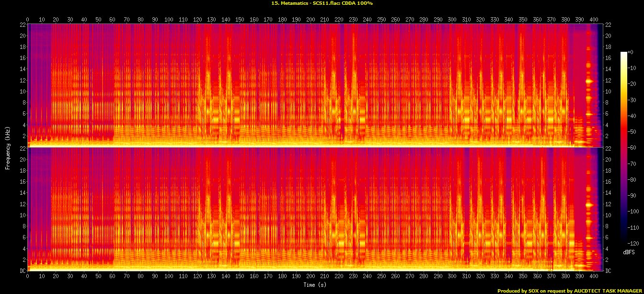The height and width of the screenshot is (294, 644).
Task: Click the spectrogram title SCS11.flac text
Action: 322,3
